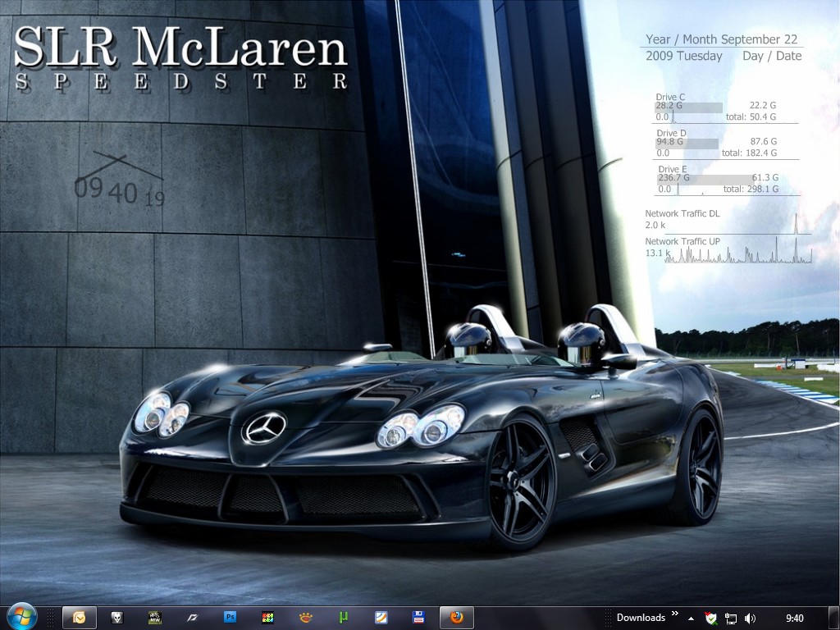Click the taskbar clock showing 9:40
The height and width of the screenshot is (630, 840).
tap(794, 619)
